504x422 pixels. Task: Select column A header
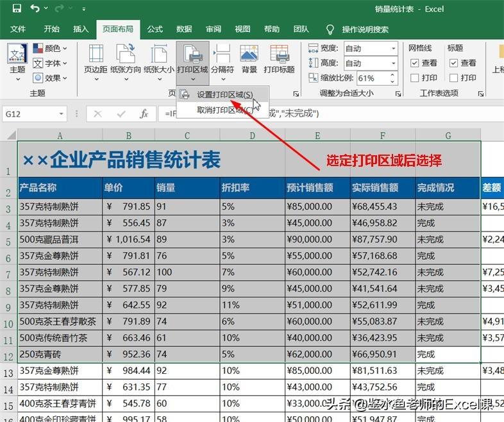pos(60,135)
